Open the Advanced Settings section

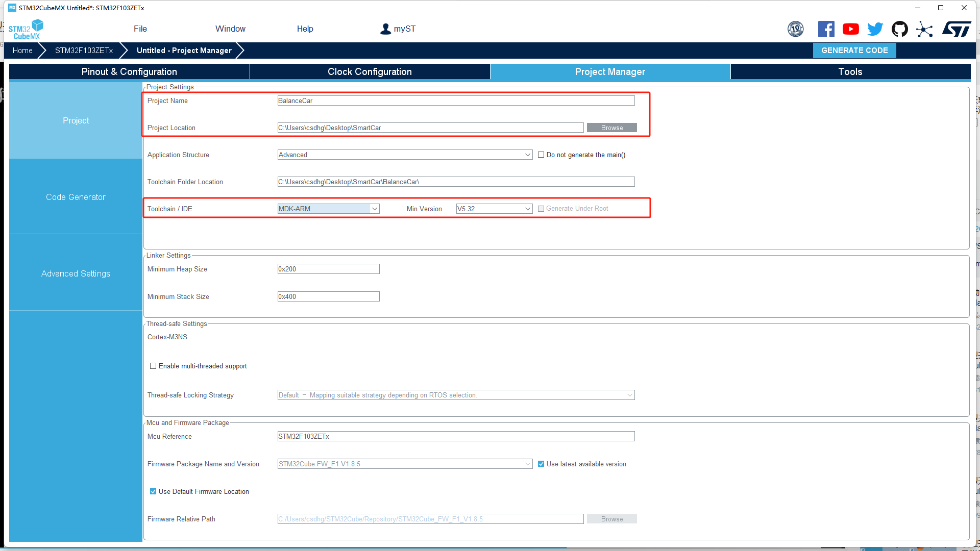[x=76, y=274]
